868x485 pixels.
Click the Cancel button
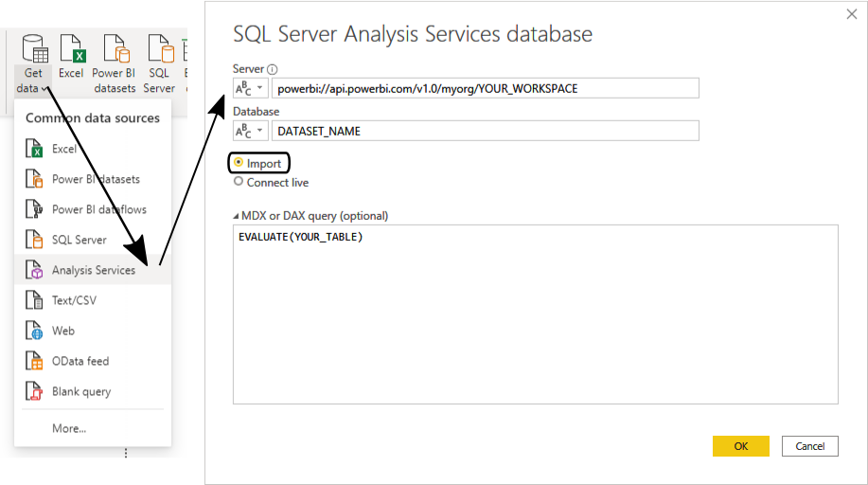point(810,446)
